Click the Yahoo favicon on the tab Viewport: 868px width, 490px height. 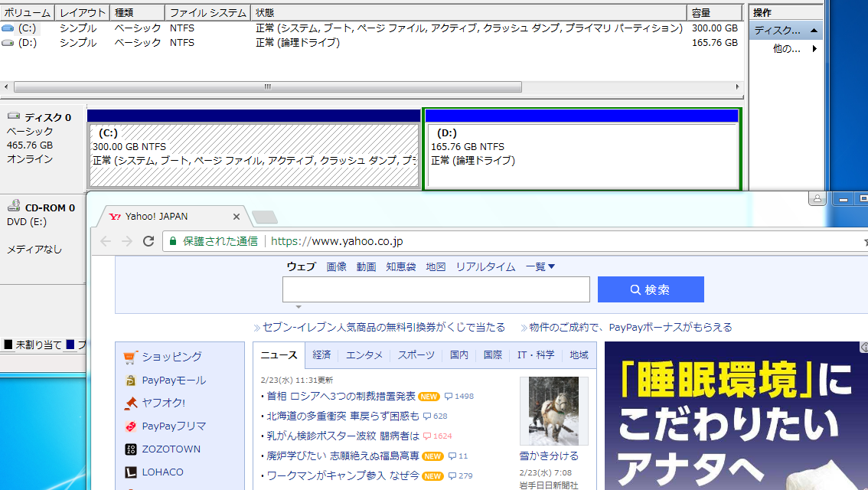[x=115, y=217]
